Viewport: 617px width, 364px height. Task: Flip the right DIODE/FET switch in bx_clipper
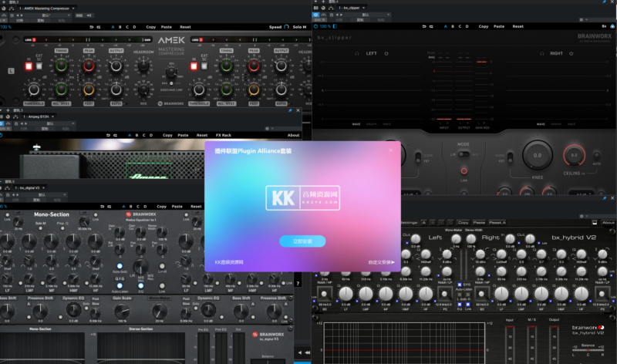(x=510, y=158)
